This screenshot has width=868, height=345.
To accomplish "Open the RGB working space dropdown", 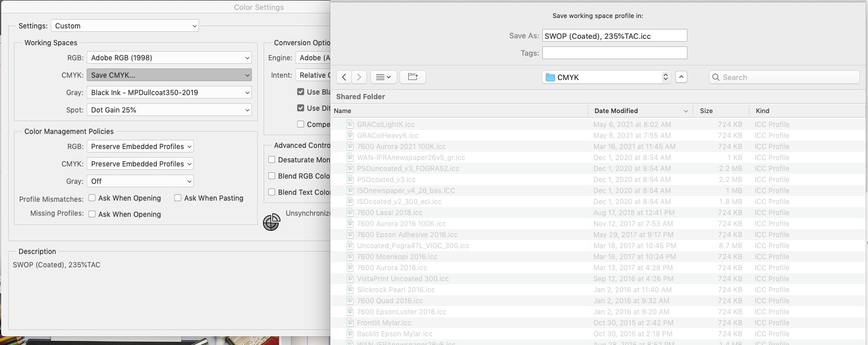I will coord(169,57).
